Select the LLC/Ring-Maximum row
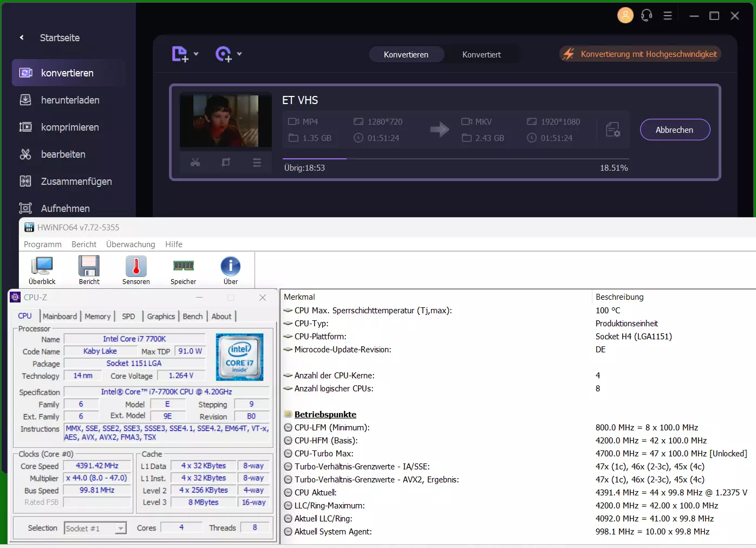756x548 pixels. (x=518, y=506)
